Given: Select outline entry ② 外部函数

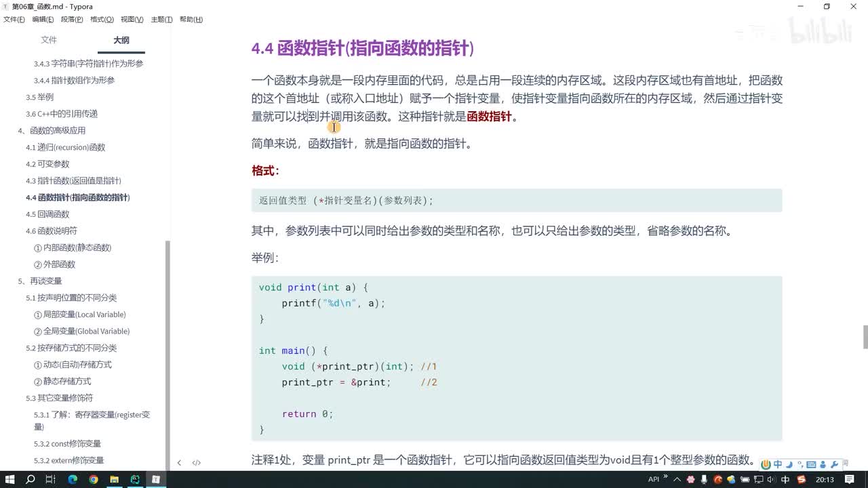Looking at the screenshot, I should click(x=54, y=264).
